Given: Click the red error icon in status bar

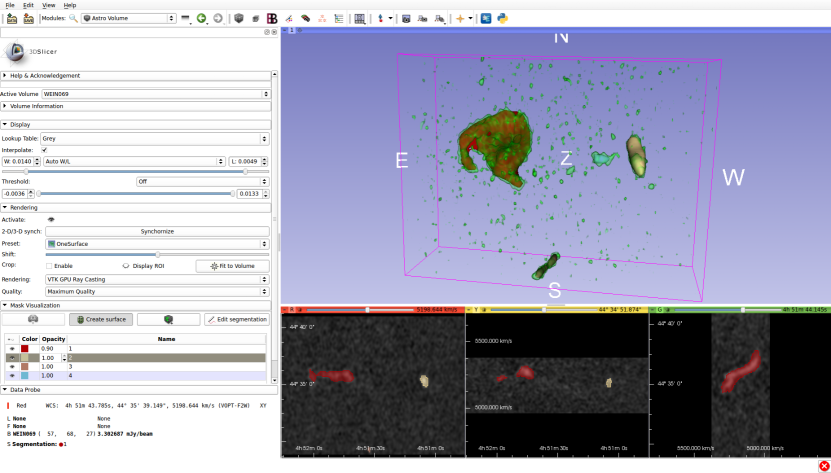Looking at the screenshot, I should click(822, 465).
